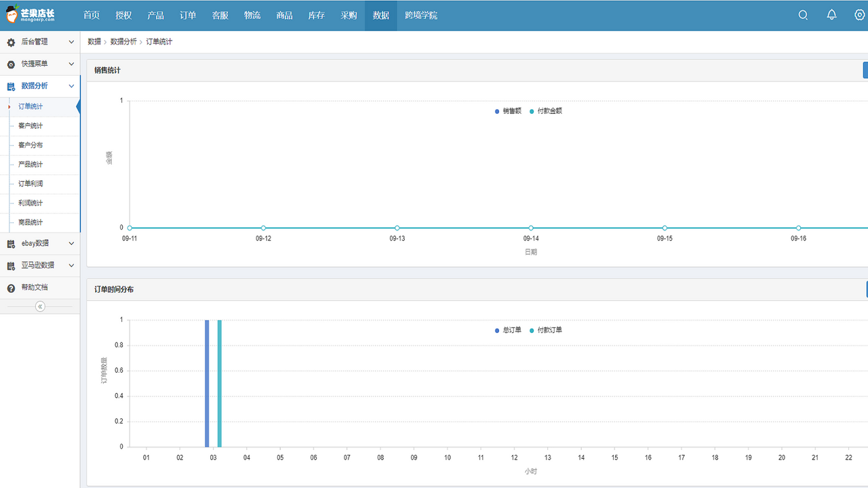Go to 首页 in top navigation
The height and width of the screenshot is (488, 868).
pyautogui.click(x=92, y=15)
